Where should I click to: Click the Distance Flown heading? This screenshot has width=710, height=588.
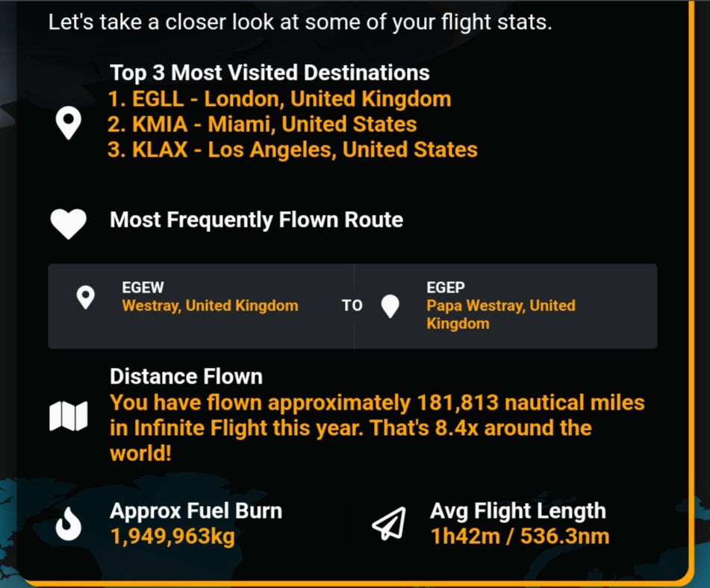(x=186, y=377)
